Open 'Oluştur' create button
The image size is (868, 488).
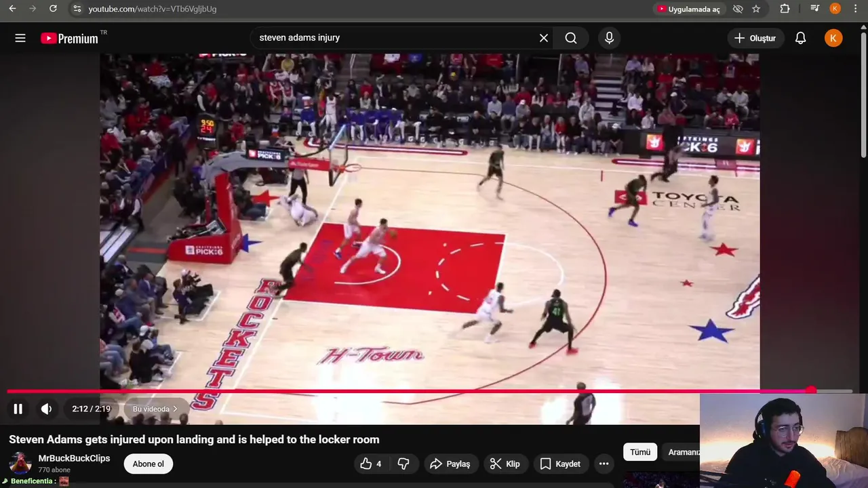pyautogui.click(x=755, y=38)
